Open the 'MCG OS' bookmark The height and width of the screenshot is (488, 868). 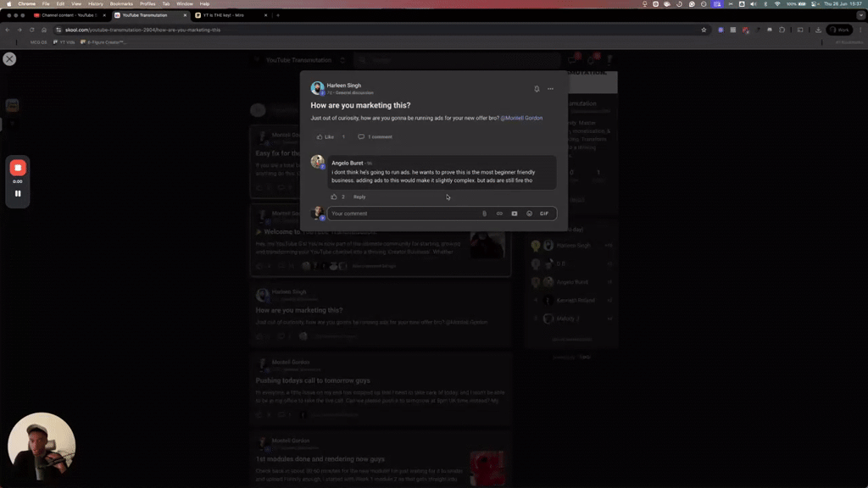[38, 42]
